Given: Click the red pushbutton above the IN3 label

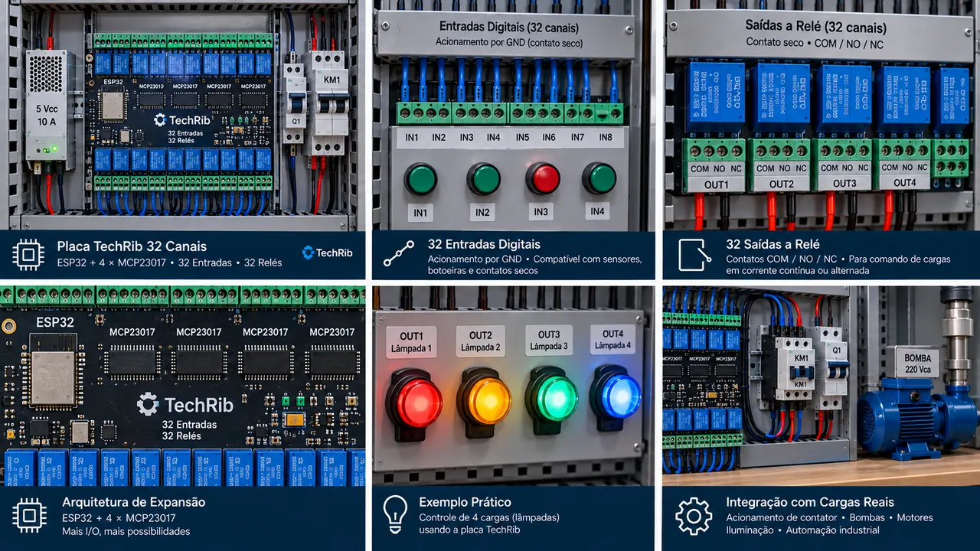Looking at the screenshot, I should click(543, 178).
